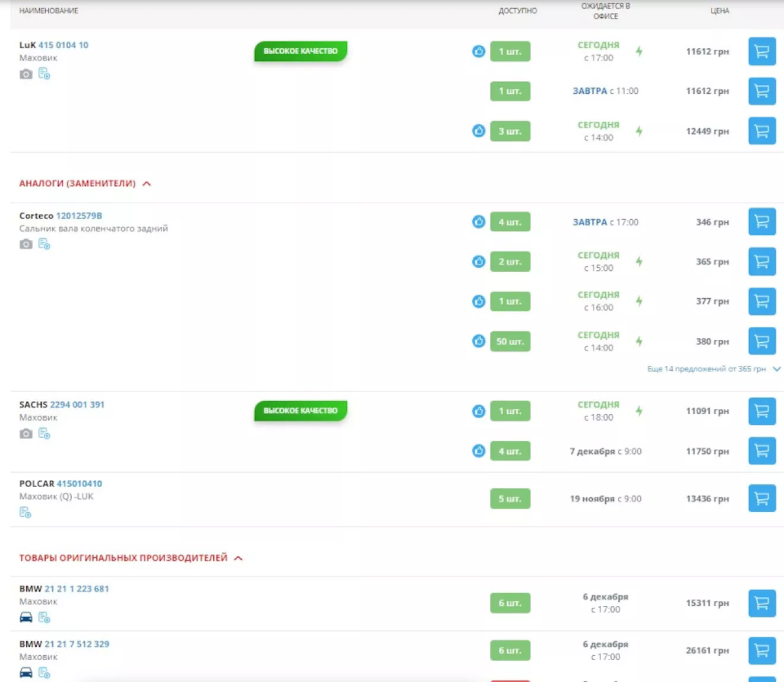784x682 pixels.
Task: Add POLCAR flywheel 13436 грн to cart
Action: tap(762, 498)
